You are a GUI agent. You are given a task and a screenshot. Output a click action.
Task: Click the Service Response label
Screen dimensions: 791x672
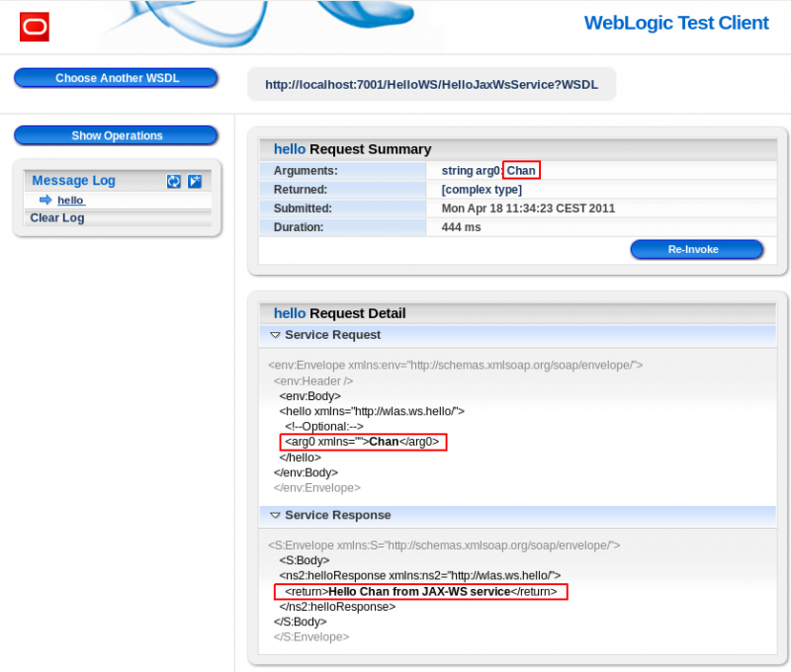point(337,515)
